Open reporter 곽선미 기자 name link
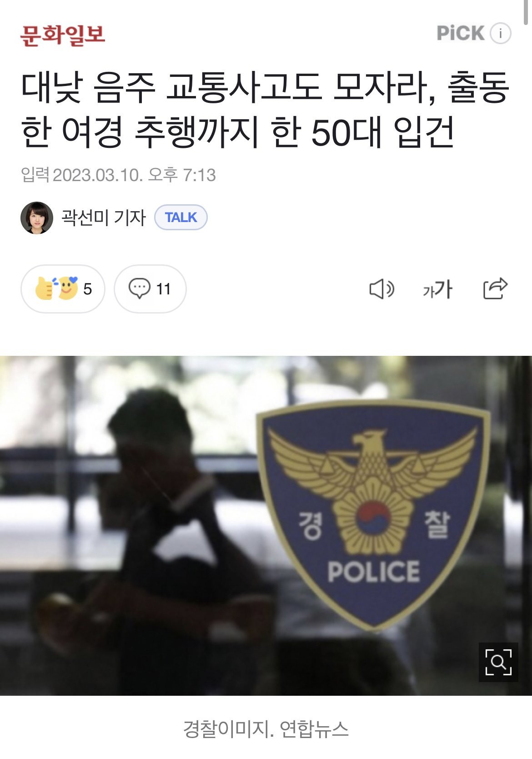This screenshot has height=759, width=532. pos(104,218)
